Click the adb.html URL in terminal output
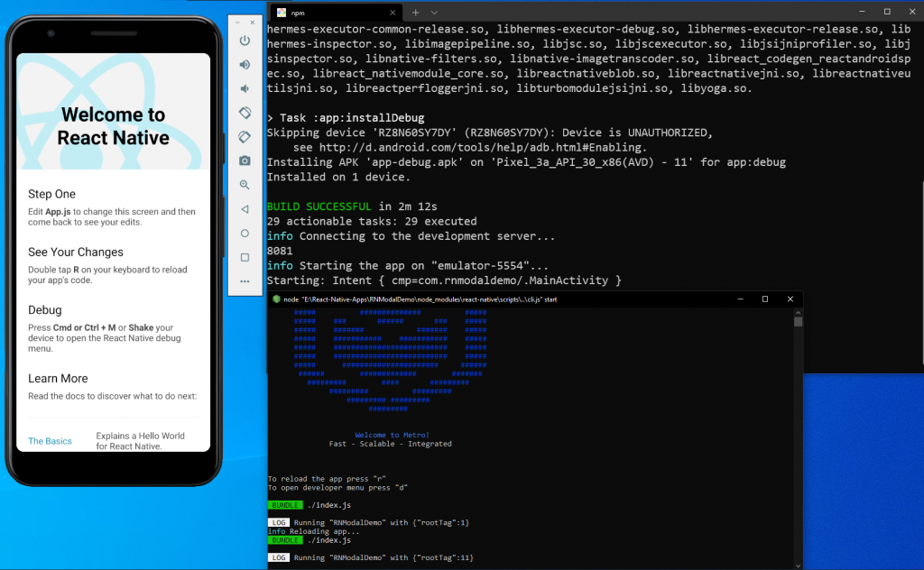 [x=483, y=148]
